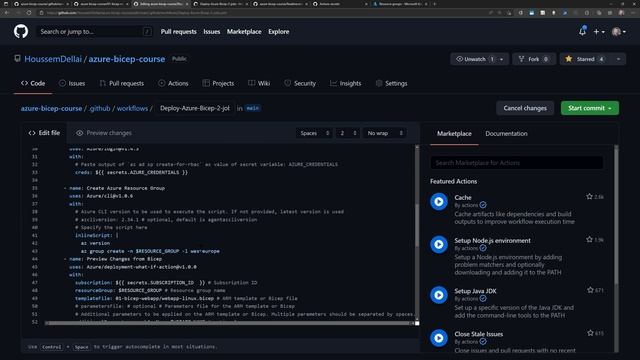This screenshot has height=360, width=640.
Task: Open the azure-bicep-course repository title link
Action: (x=127, y=59)
